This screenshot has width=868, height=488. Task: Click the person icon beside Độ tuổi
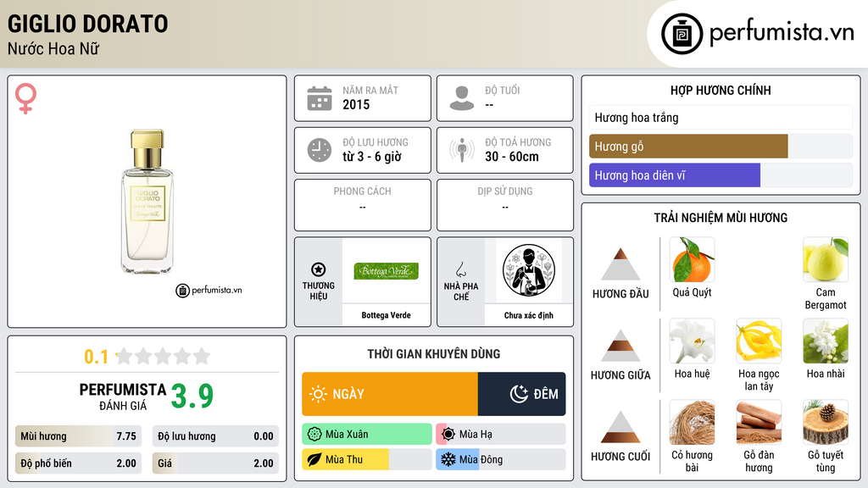[x=462, y=98]
